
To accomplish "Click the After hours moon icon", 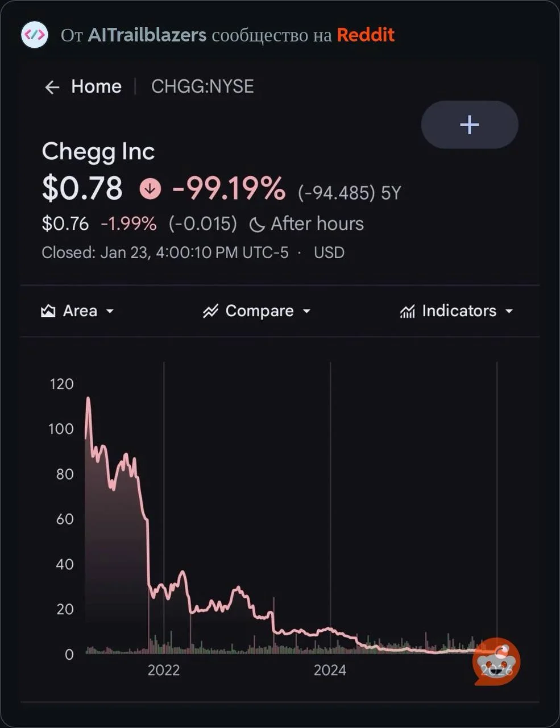I will click(257, 225).
